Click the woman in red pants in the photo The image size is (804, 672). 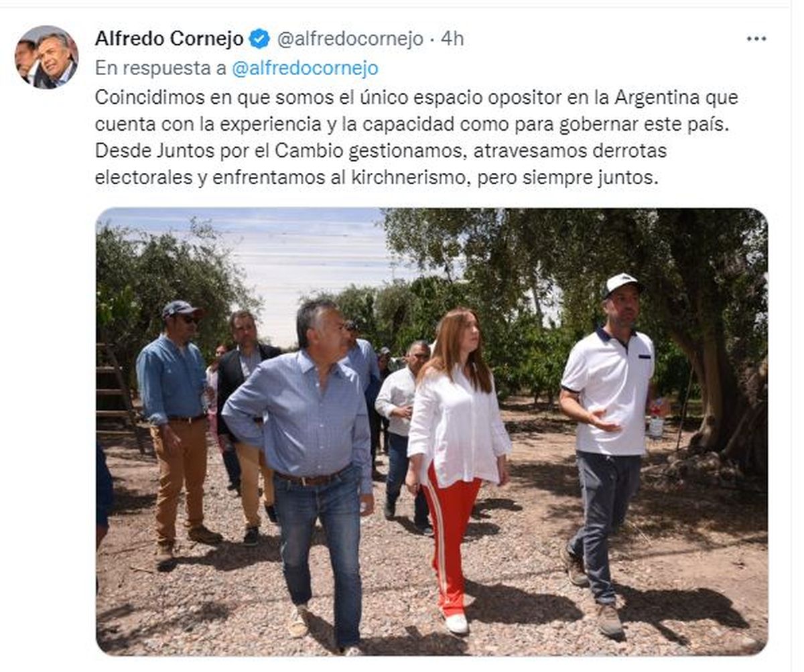point(456,462)
